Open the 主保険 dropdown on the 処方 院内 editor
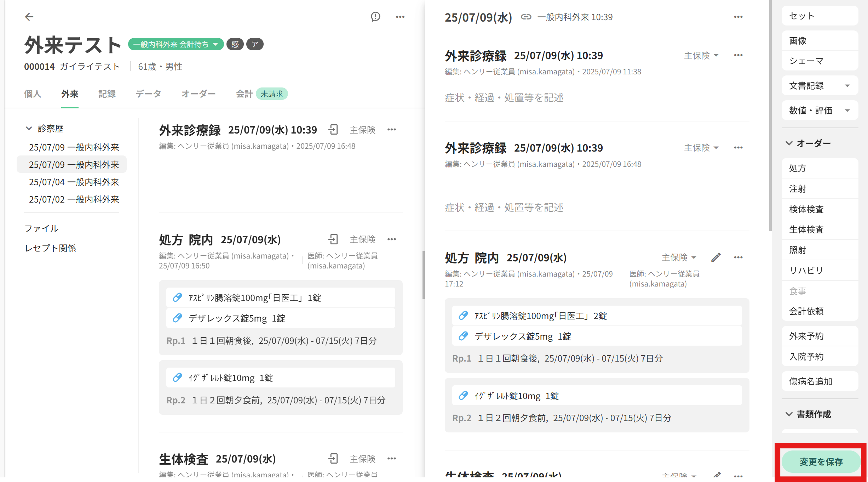Image resolution: width=868 pixels, height=482 pixels. coord(679,257)
